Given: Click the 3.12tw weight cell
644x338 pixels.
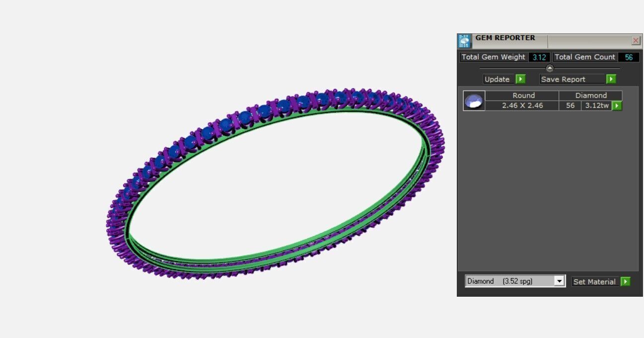Looking at the screenshot, I should [x=597, y=105].
